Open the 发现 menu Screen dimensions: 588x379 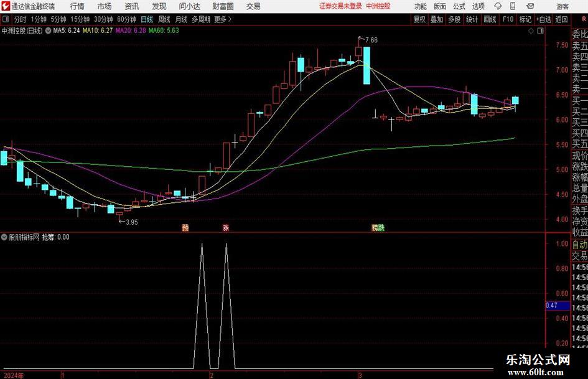pyautogui.click(x=159, y=6)
